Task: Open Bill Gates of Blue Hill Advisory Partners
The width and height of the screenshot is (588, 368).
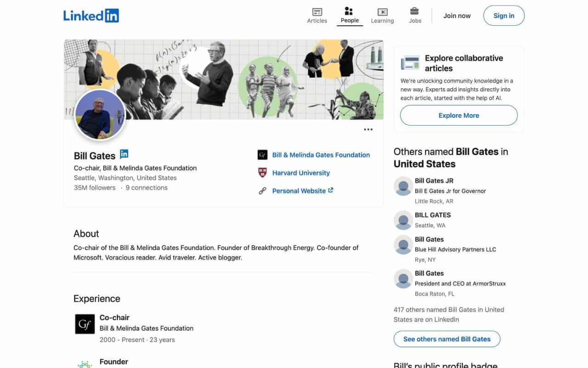Action: [x=429, y=239]
